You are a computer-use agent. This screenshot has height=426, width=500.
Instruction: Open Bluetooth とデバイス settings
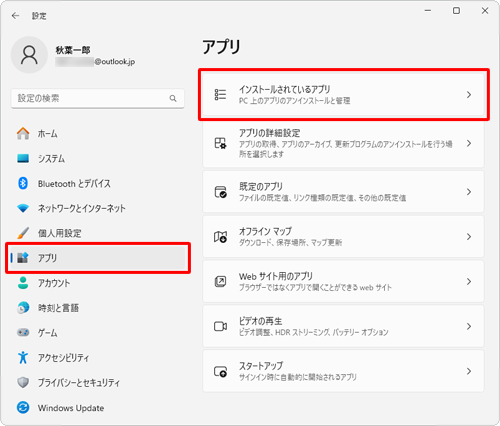pos(97,183)
